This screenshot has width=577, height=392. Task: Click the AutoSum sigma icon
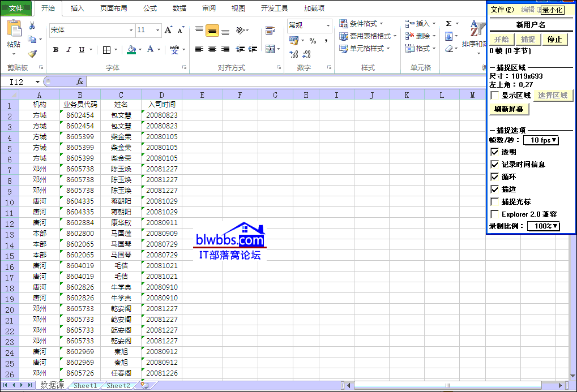click(449, 24)
